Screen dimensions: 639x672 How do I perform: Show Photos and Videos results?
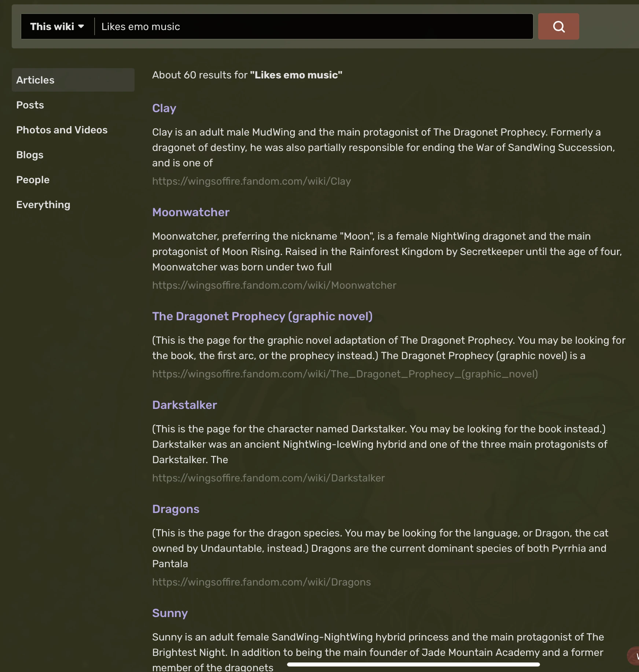point(62,130)
